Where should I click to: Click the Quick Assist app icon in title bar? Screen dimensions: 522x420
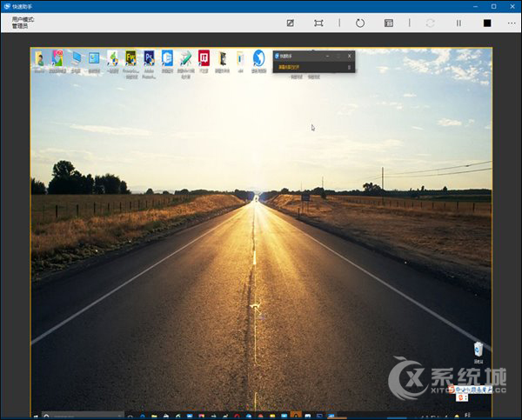7,6
